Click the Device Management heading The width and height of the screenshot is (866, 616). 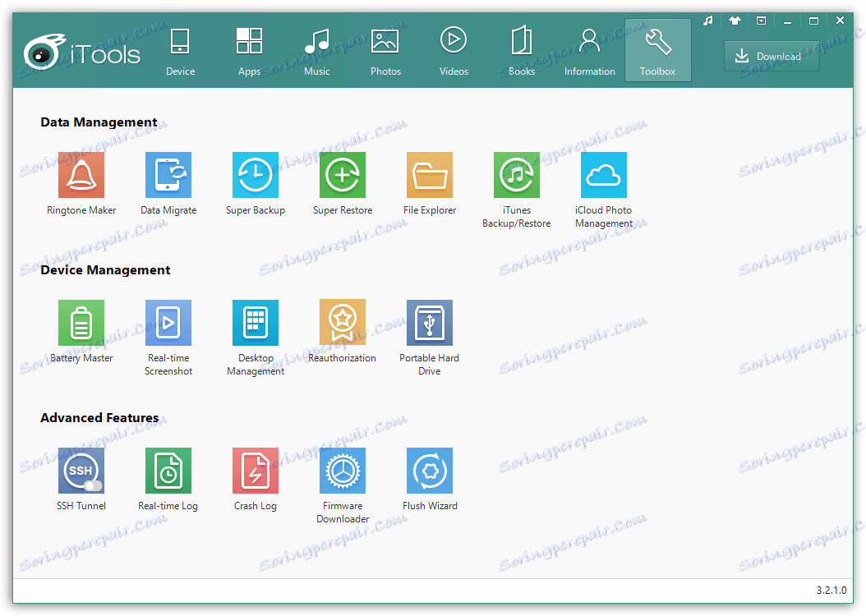105,270
